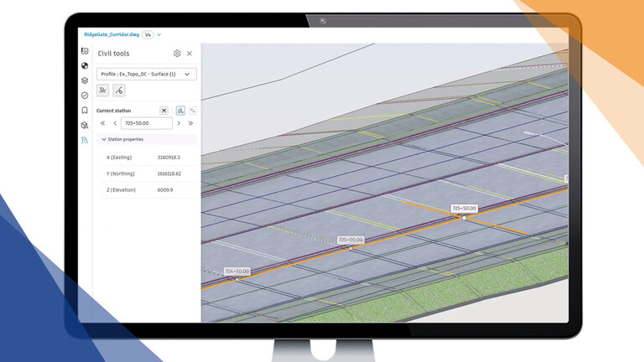Select the Z (Elevation) value 6009.9
Screen dimensions: 644x362
165,190
